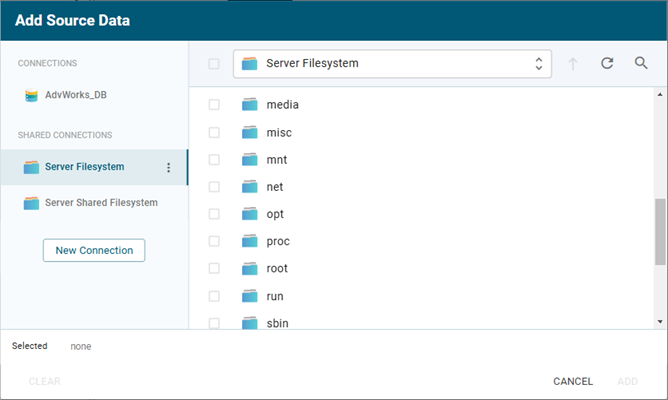Click the media folder icon

click(x=249, y=105)
